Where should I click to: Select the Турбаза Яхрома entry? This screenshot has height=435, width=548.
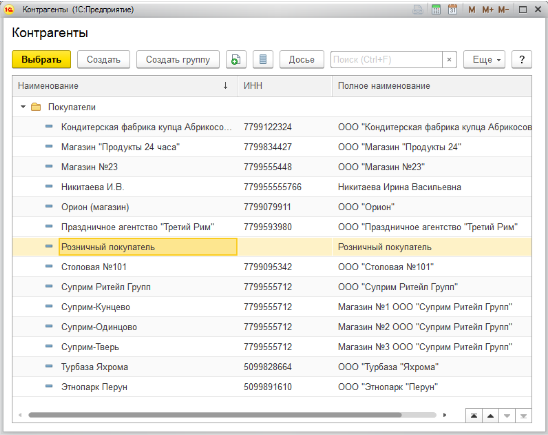pos(95,367)
